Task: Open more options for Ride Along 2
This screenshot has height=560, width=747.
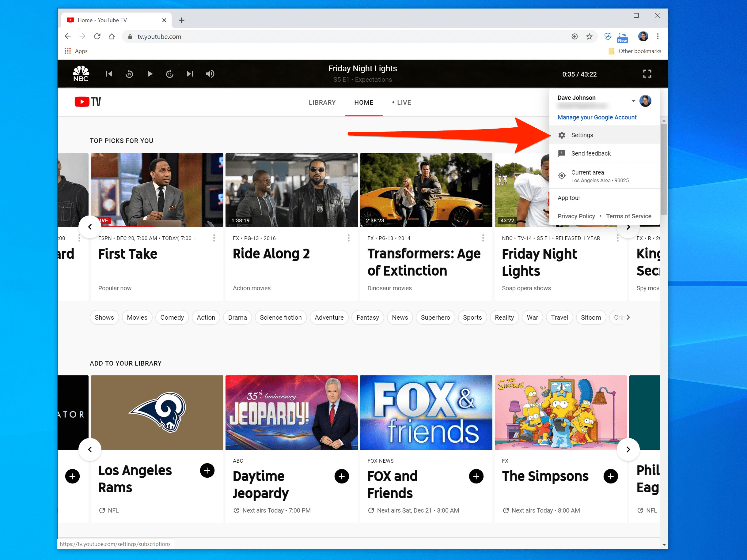Action: (x=348, y=238)
